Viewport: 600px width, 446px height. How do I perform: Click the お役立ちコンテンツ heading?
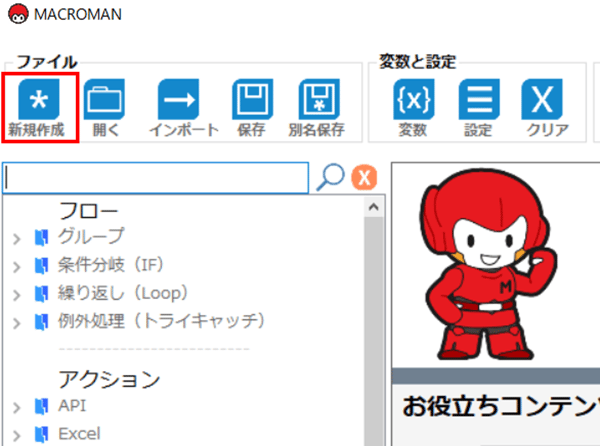[x=501, y=406]
